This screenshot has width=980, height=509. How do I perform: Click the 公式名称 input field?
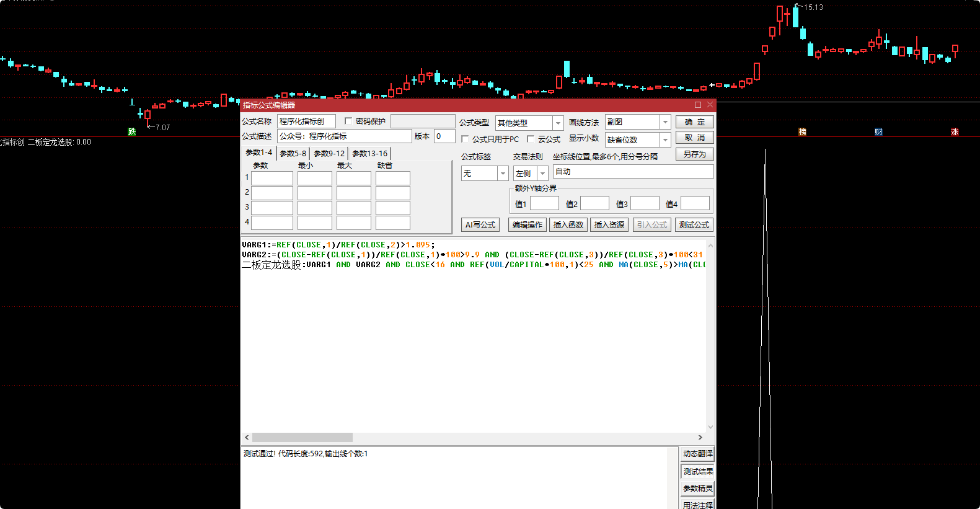pos(306,122)
